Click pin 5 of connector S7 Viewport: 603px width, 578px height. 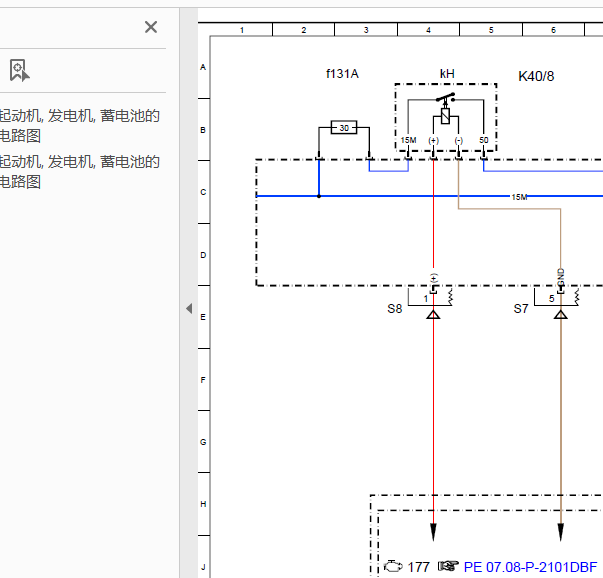tap(551, 299)
